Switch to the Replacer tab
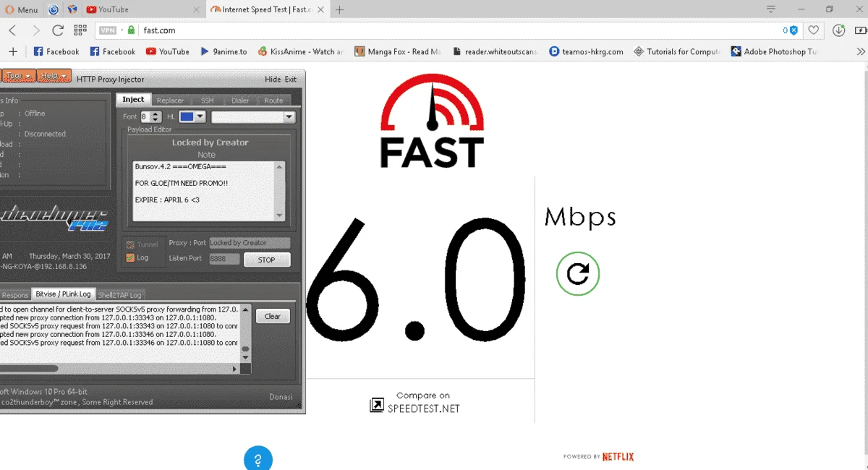Image resolution: width=868 pixels, height=470 pixels. point(170,101)
